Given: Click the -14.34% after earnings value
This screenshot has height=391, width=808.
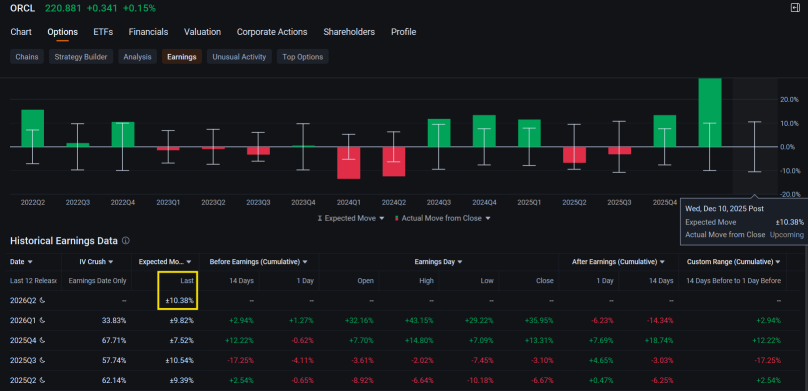Looking at the screenshot, I should tap(659, 320).
